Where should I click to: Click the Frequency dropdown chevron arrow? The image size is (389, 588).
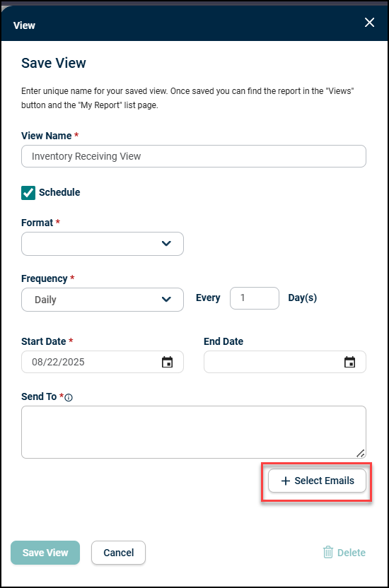[x=166, y=299]
